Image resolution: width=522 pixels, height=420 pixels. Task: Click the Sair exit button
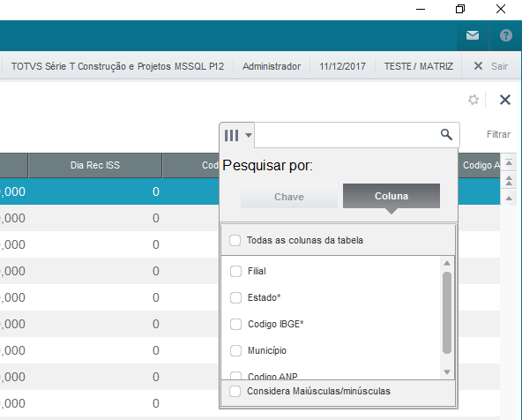pyautogui.click(x=491, y=66)
